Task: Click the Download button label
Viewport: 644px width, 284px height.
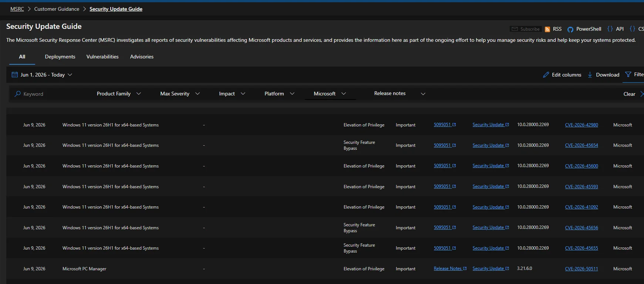Action: (x=607, y=75)
